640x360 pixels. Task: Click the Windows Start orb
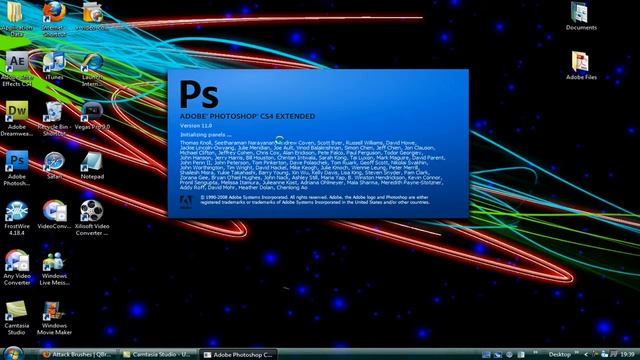(x=13, y=353)
